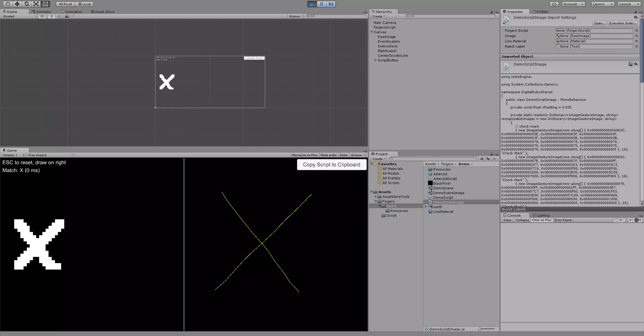Click the Hierarchy search field
Screen dimensions: 644x336
tap(450, 16)
